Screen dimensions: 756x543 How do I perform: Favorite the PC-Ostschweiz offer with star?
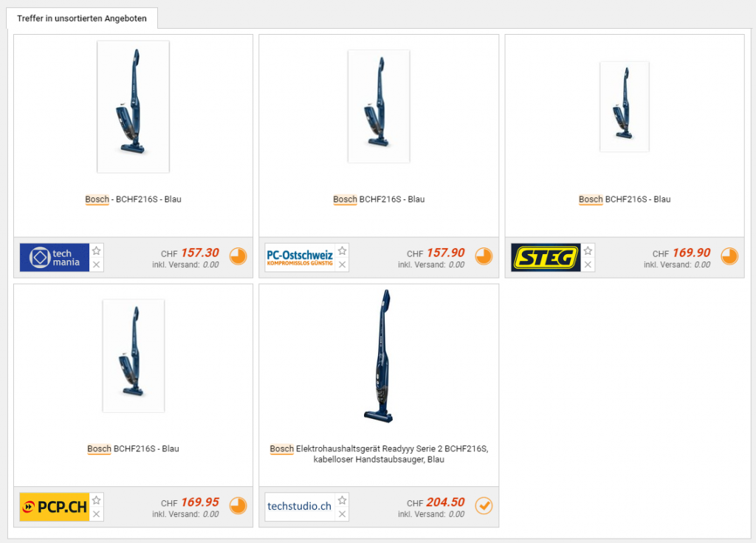pyautogui.click(x=343, y=250)
